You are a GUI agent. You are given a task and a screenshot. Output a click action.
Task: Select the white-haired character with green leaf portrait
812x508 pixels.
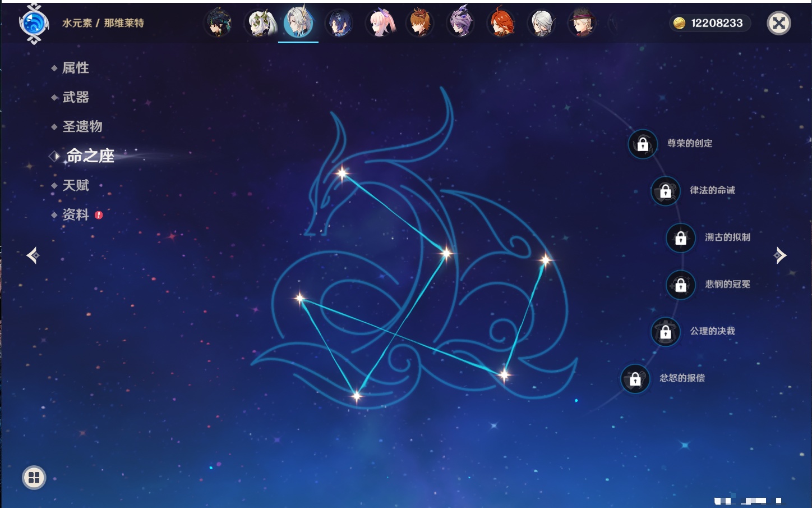261,24
